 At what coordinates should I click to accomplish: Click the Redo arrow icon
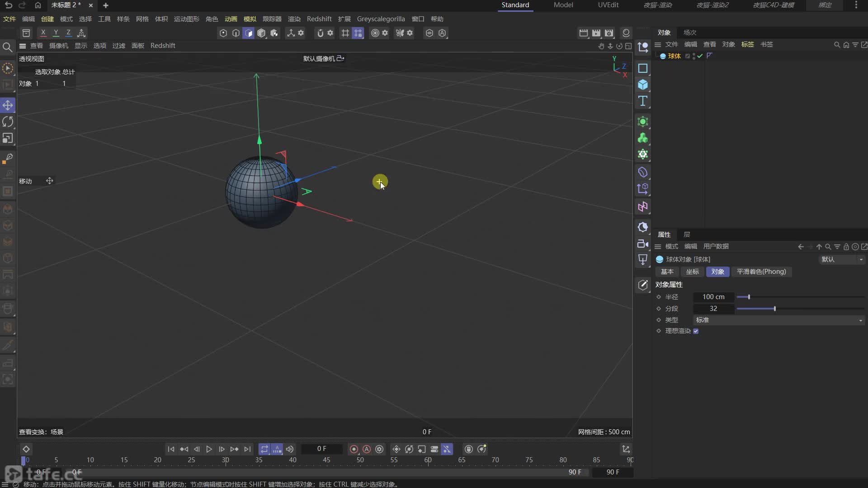(22, 5)
